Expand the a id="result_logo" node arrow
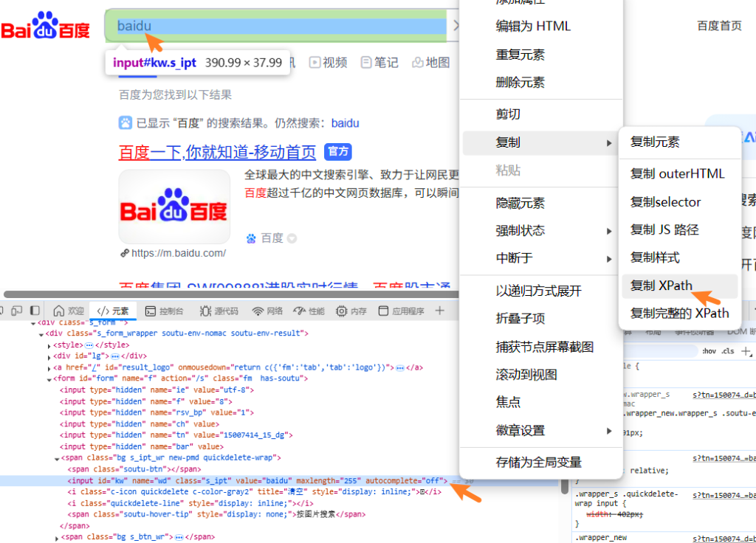 (x=49, y=368)
